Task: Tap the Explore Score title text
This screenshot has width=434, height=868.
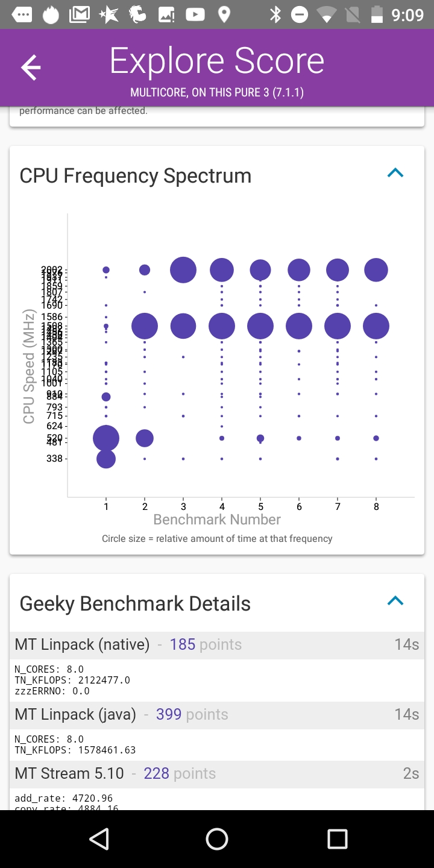Action: [x=217, y=61]
